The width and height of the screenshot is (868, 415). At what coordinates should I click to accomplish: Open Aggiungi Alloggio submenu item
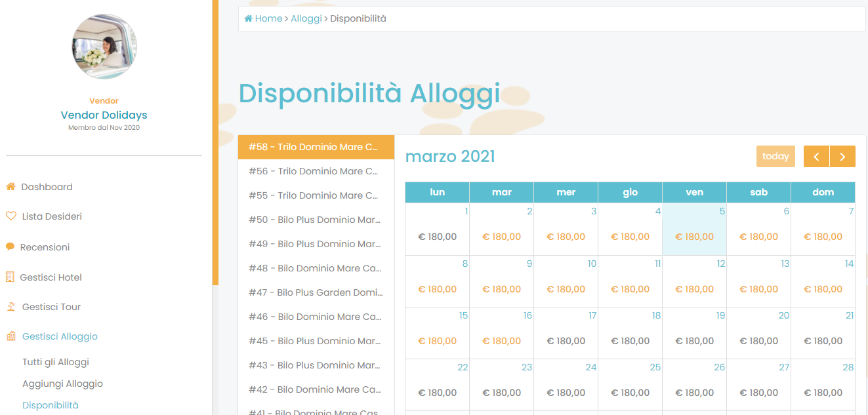click(62, 384)
